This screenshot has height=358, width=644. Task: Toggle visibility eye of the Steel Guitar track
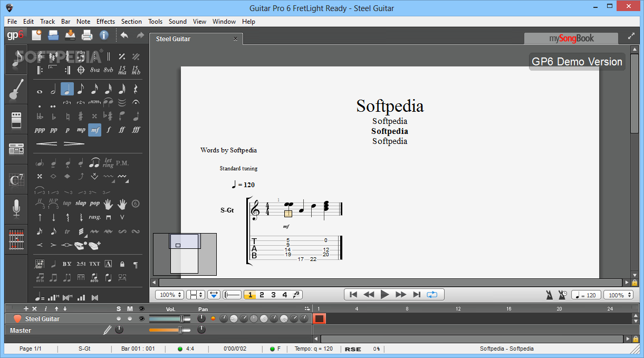[141, 318]
